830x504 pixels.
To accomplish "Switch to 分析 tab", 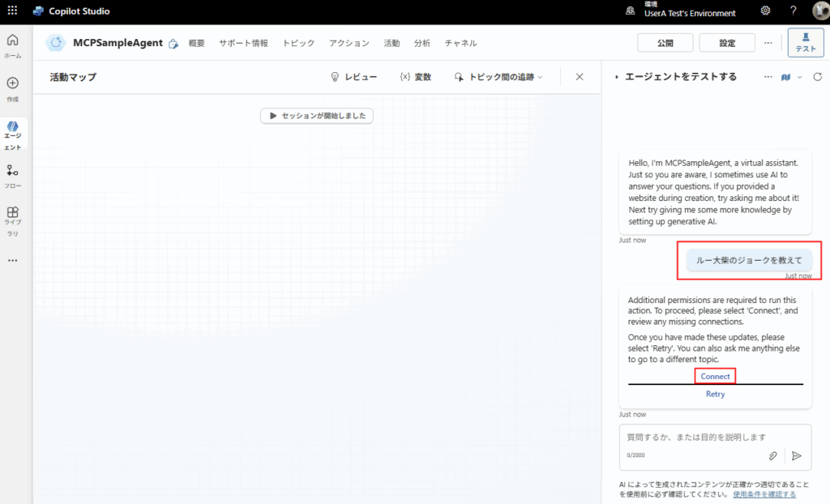I will click(x=421, y=43).
